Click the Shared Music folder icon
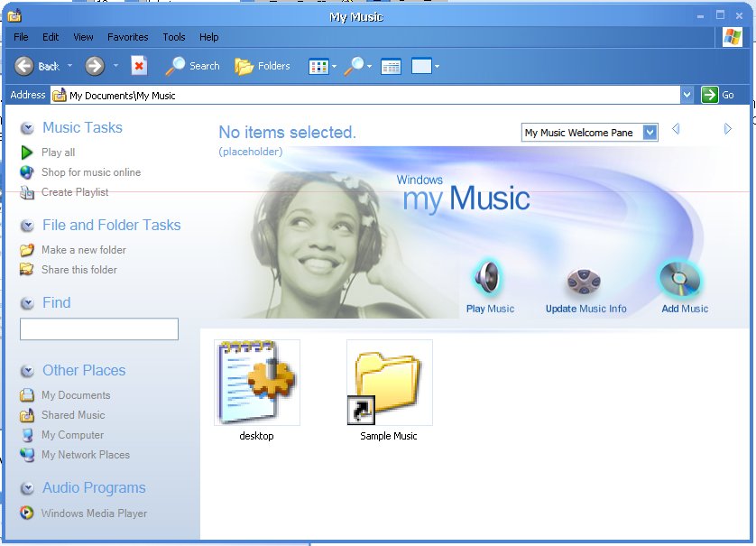This screenshot has height=546, width=756. coord(27,415)
